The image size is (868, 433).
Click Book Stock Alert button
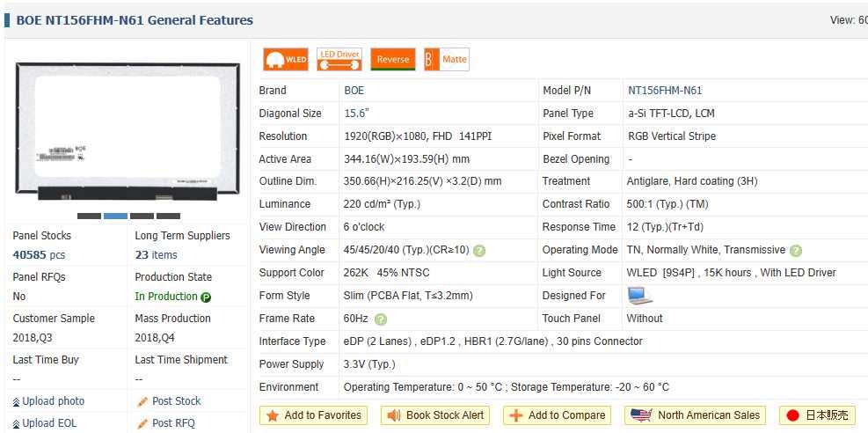(x=435, y=415)
